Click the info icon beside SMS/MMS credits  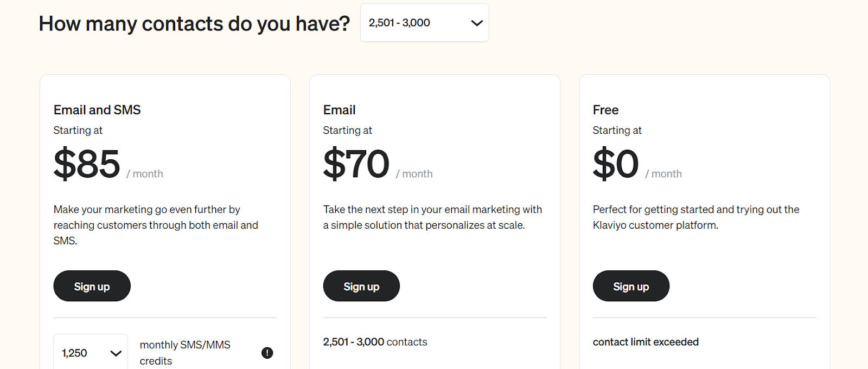pyautogui.click(x=267, y=353)
